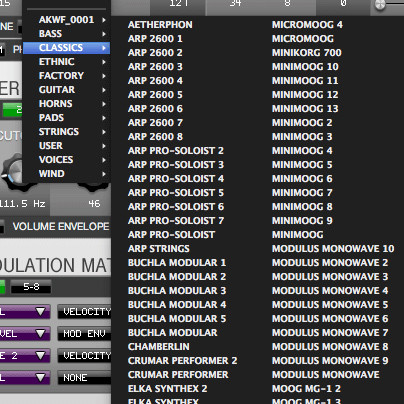Click the VELOCITY source in third row
This screenshot has height=404, width=404.
tap(84, 356)
